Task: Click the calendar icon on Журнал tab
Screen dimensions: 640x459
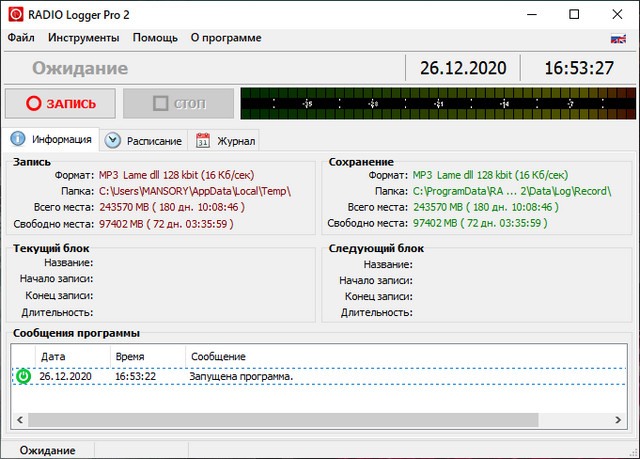Action: click(x=203, y=140)
